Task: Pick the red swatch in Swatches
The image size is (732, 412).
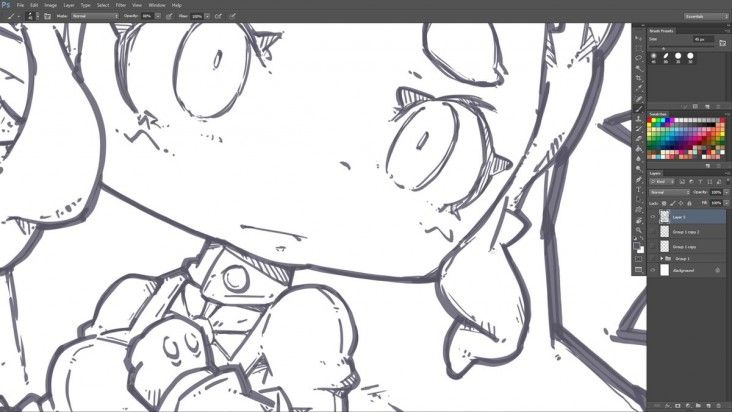Action: point(649,119)
